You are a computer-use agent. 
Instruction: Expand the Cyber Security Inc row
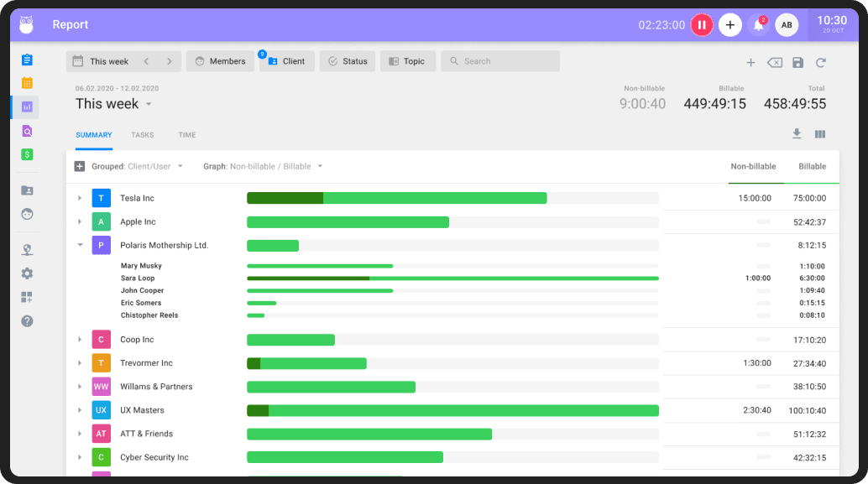pos(80,457)
